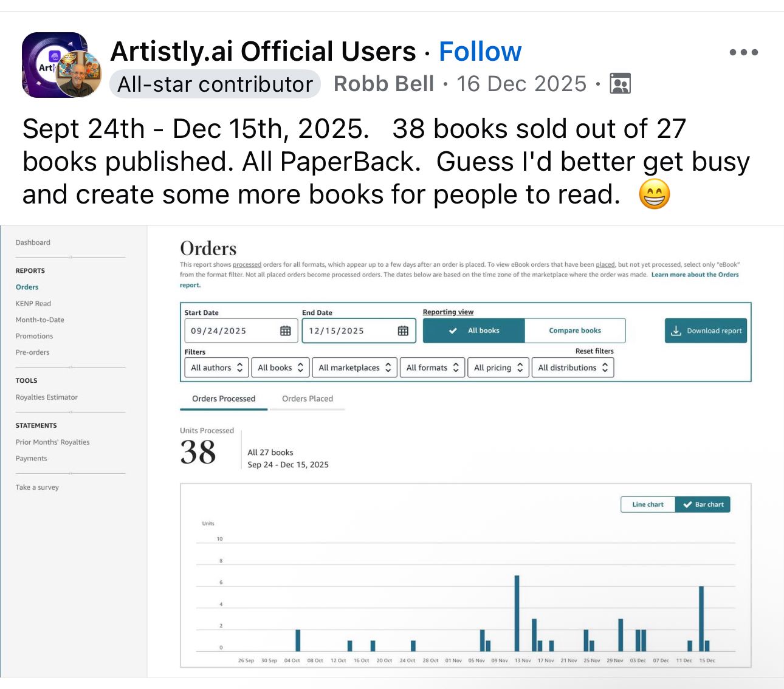Viewport: 784px width, 689px height.
Task: Select the Bar chart view option
Action: point(703,504)
